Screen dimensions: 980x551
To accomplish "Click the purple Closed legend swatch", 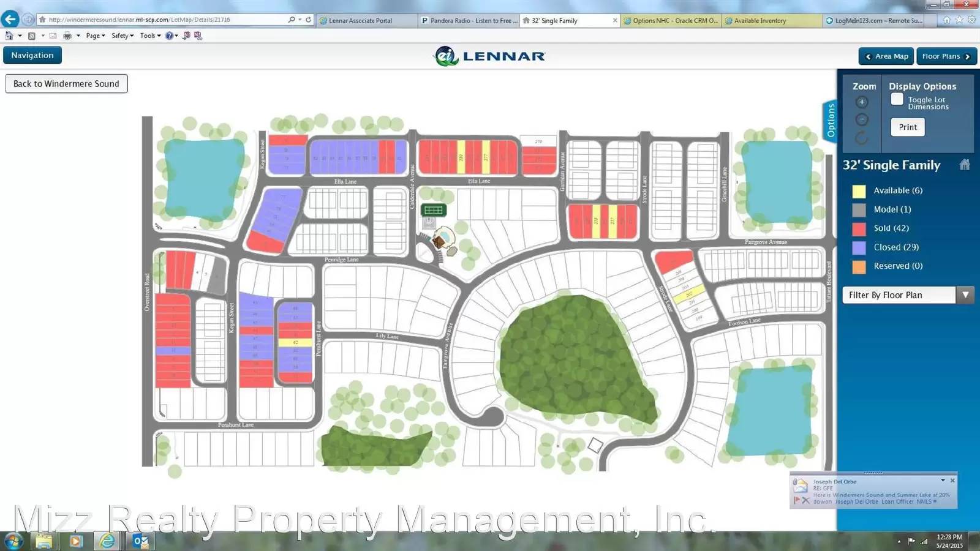I will (x=859, y=247).
